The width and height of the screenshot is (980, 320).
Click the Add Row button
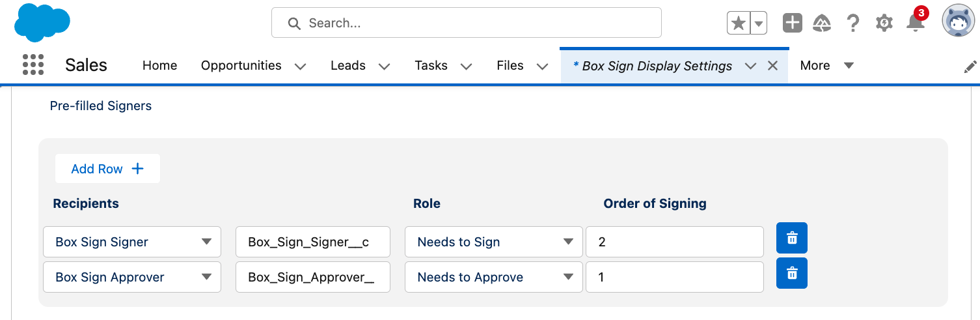point(107,169)
